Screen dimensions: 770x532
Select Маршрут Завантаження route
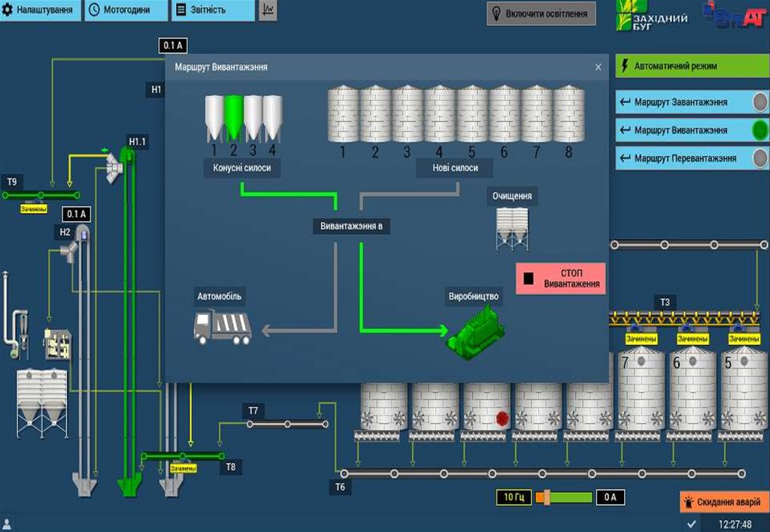[693, 102]
